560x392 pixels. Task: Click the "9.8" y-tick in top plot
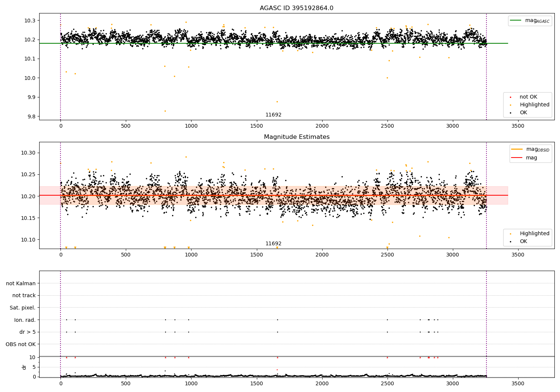pyautogui.click(x=31, y=116)
